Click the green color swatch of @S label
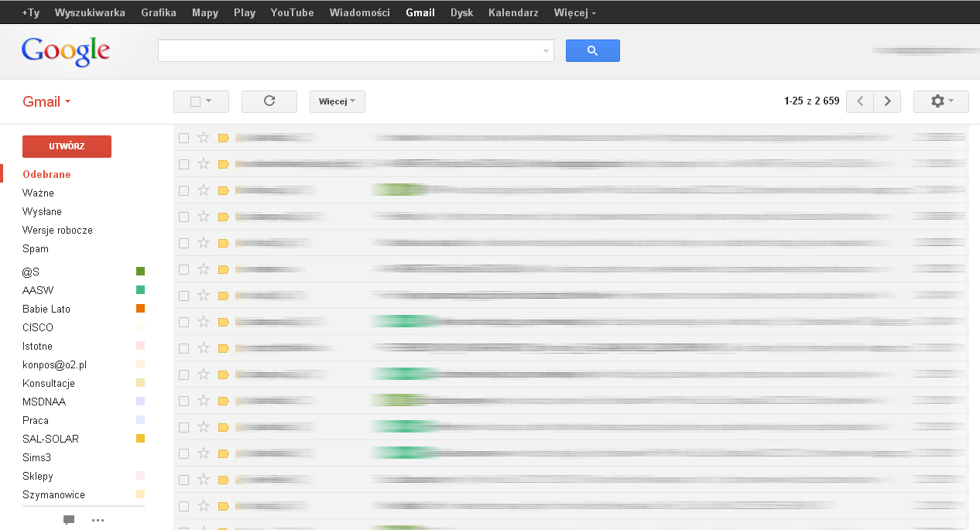The height and width of the screenshot is (530, 980). 140,272
